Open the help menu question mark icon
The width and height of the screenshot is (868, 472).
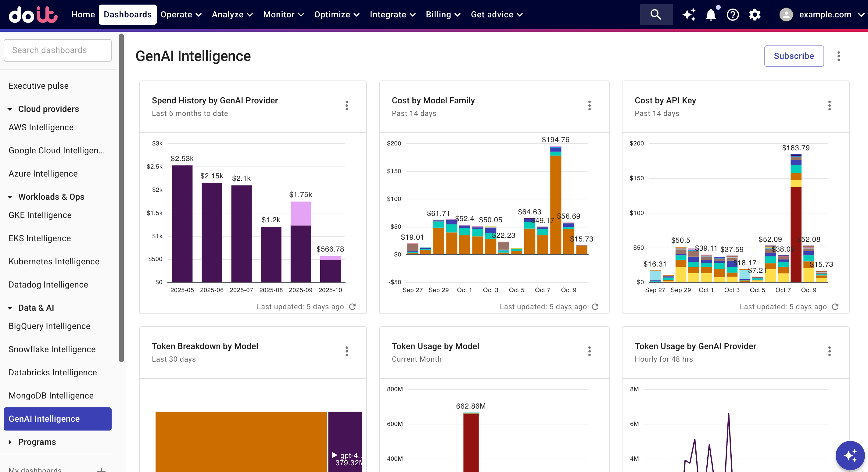coord(733,15)
